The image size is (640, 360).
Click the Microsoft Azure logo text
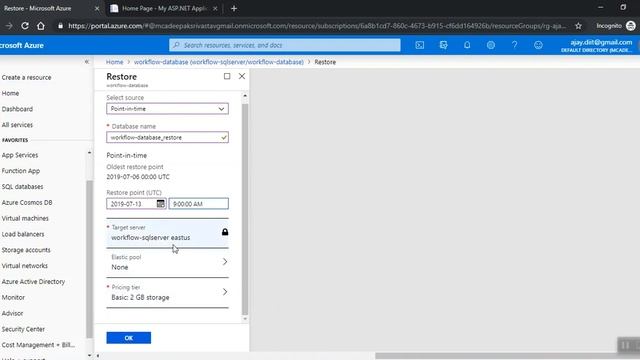[22, 45]
